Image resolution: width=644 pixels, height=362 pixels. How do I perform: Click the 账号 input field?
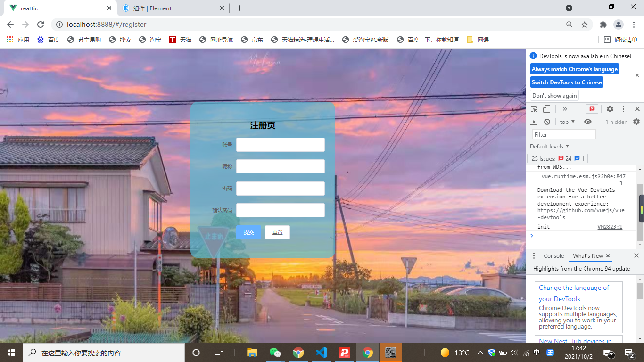click(281, 145)
